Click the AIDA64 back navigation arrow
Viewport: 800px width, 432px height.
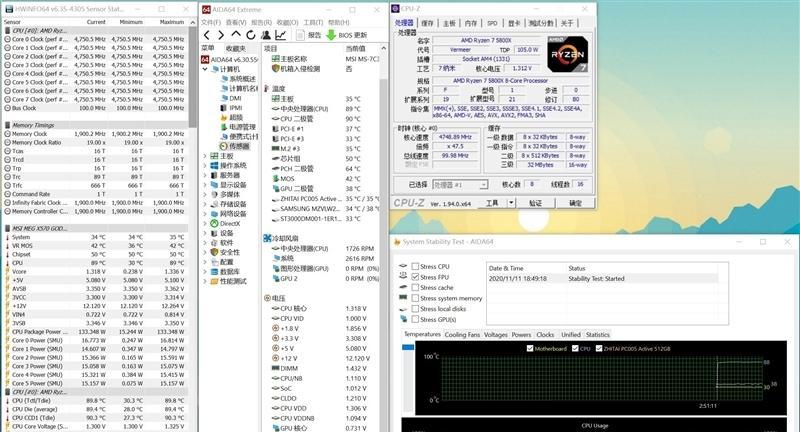207,35
